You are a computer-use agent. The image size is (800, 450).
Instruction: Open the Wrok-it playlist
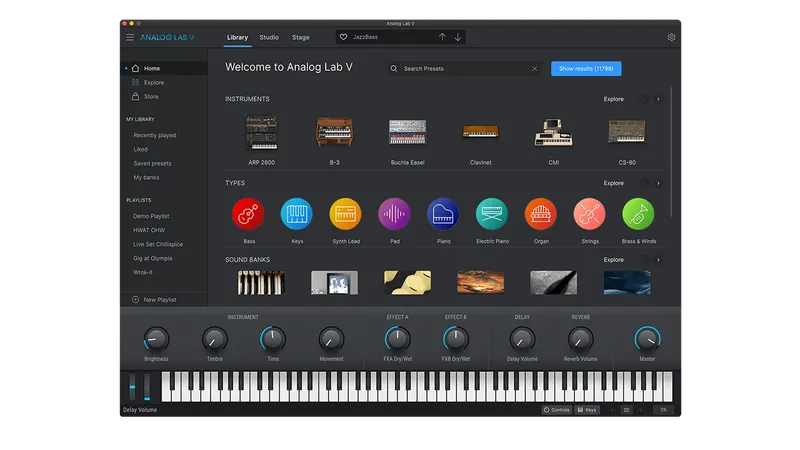[x=143, y=272]
